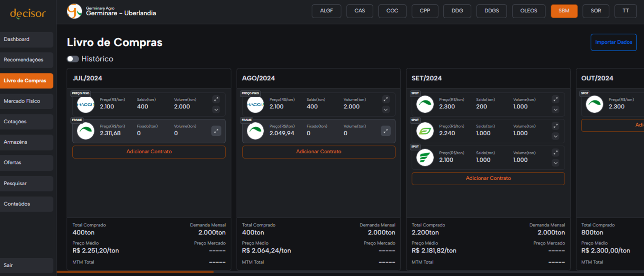The width and height of the screenshot is (644, 276).
Task: Click average price R$ 2.300,00/ton
Action: click(x=606, y=251)
